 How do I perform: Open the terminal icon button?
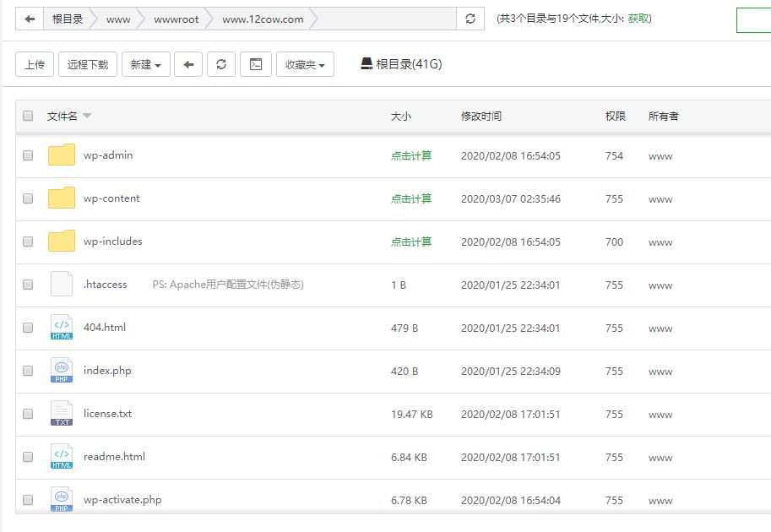[x=256, y=64]
